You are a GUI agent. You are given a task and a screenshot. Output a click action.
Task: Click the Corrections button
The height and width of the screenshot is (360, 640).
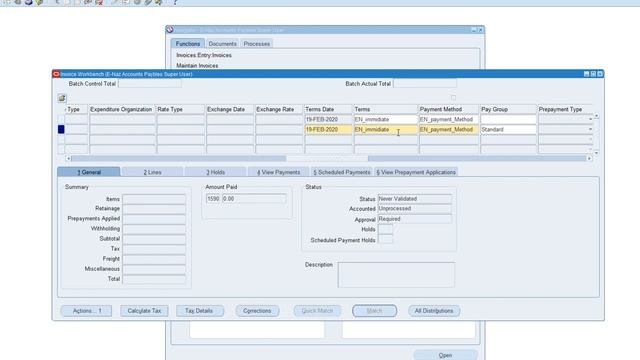tap(257, 311)
